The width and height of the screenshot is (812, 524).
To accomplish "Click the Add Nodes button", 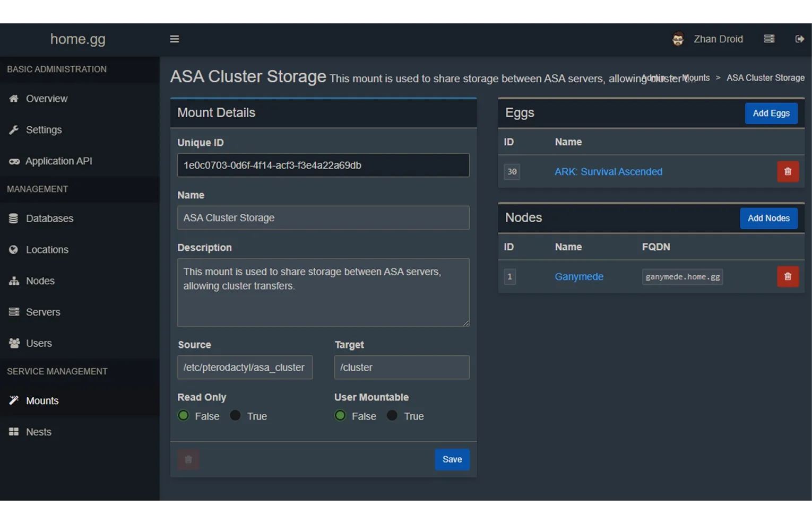I will [x=768, y=219].
